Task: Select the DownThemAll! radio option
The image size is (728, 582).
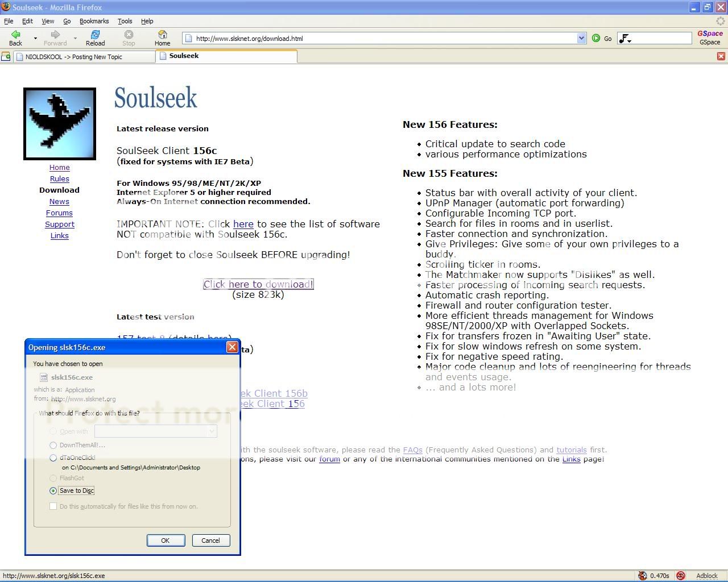Action: point(53,445)
